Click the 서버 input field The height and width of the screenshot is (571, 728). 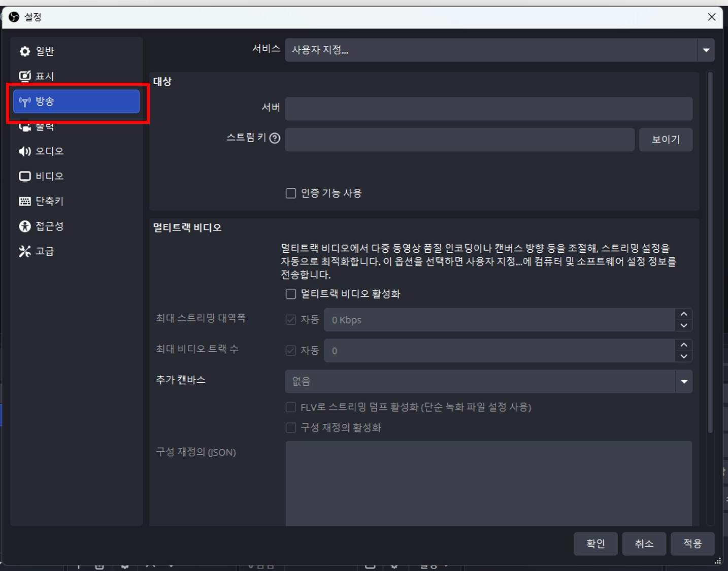[x=488, y=109]
